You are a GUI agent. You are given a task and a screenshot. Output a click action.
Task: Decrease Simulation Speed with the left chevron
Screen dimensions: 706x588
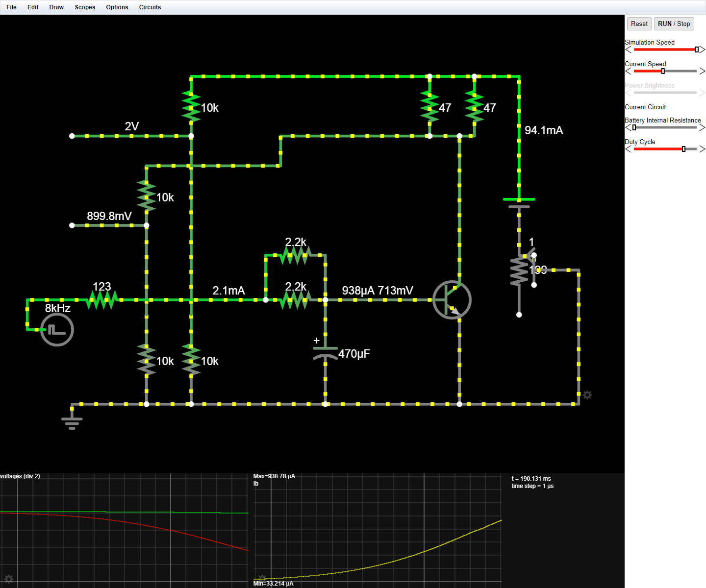coord(628,49)
